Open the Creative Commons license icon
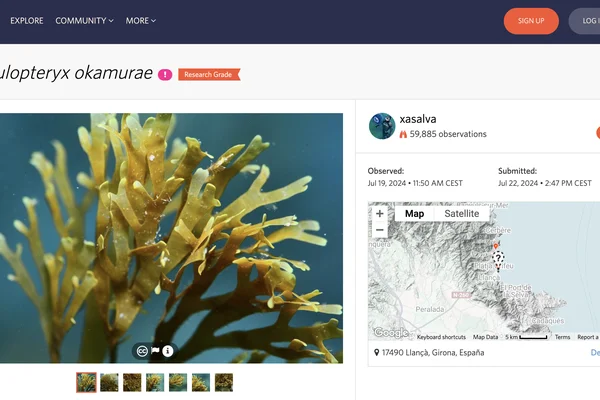600x400 pixels. tap(142, 351)
